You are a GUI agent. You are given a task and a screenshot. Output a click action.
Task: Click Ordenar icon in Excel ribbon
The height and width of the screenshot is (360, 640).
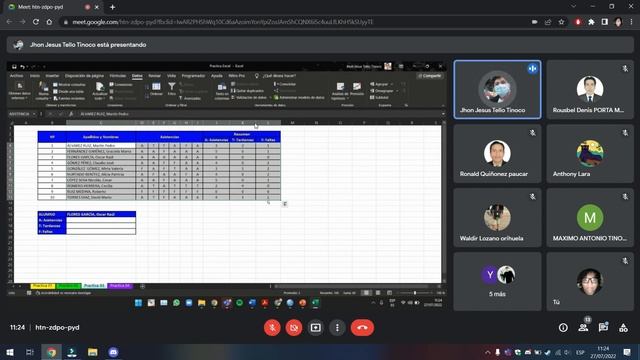(x=156, y=89)
